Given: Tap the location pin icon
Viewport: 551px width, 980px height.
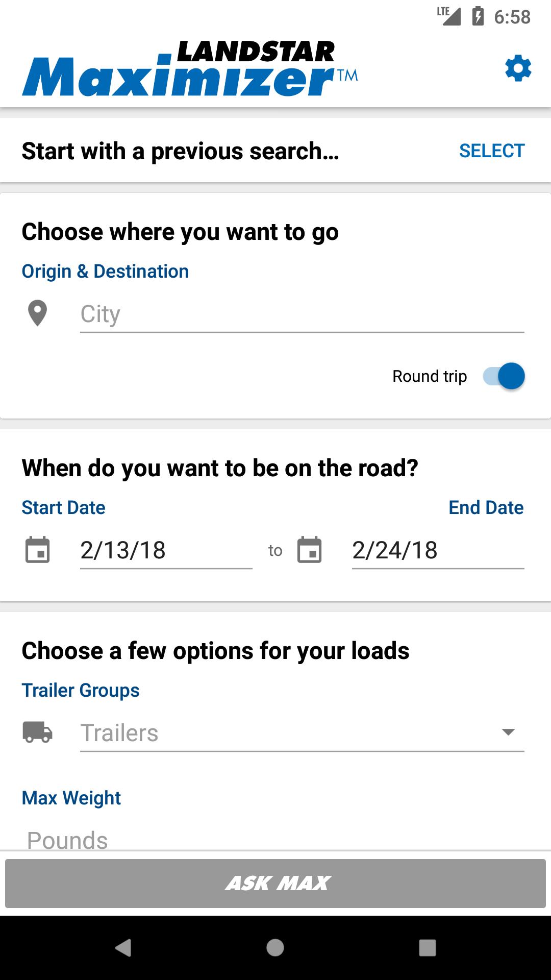Looking at the screenshot, I should [x=37, y=313].
